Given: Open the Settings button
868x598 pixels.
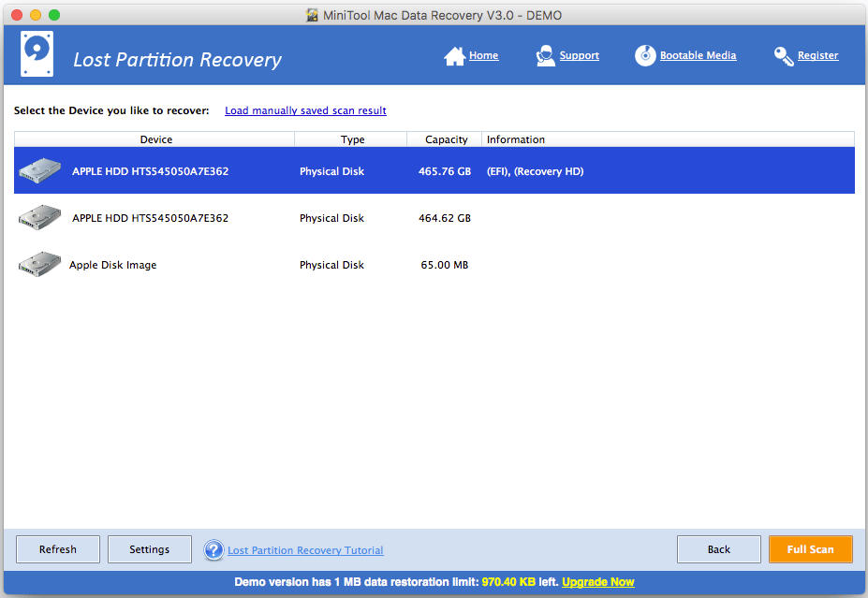Looking at the screenshot, I should [150, 549].
